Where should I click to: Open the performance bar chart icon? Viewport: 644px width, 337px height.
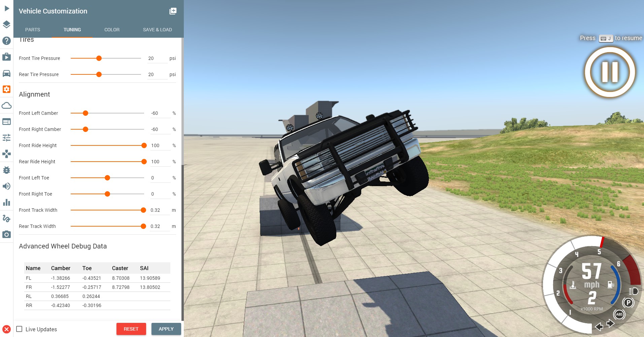point(7,202)
